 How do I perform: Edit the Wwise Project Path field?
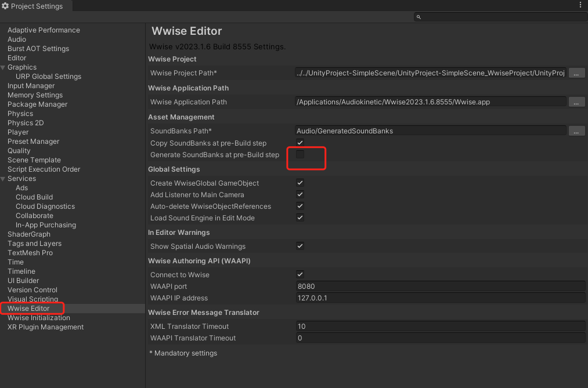tap(431, 73)
